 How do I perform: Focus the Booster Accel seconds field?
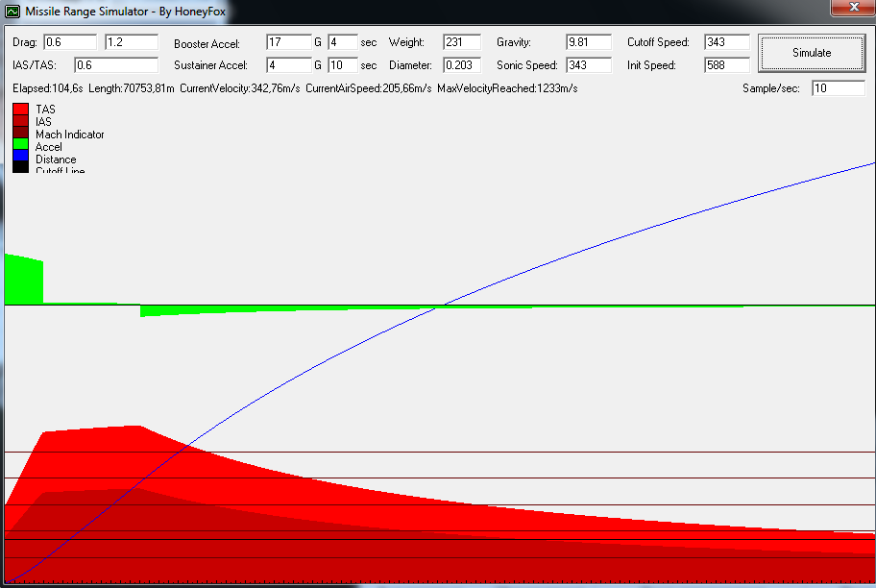pyautogui.click(x=343, y=42)
